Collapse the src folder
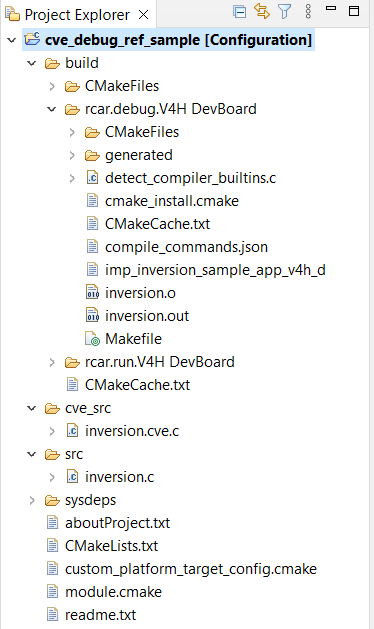The height and width of the screenshot is (629, 374). [32, 455]
